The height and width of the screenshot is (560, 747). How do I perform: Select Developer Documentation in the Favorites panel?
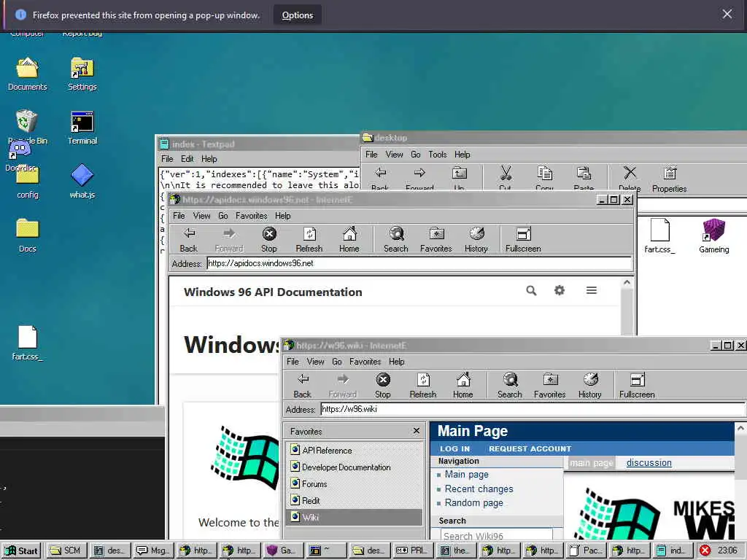(x=355, y=467)
